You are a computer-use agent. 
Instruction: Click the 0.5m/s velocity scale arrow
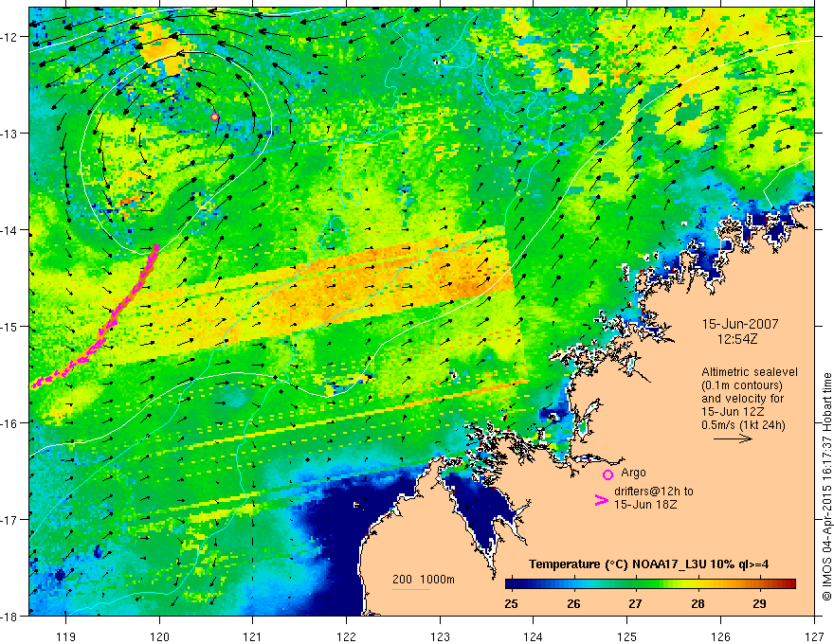(x=733, y=438)
